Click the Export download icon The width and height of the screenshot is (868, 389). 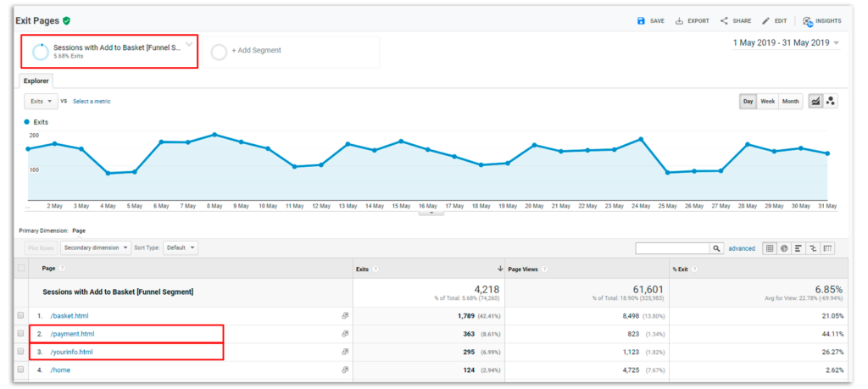(680, 20)
